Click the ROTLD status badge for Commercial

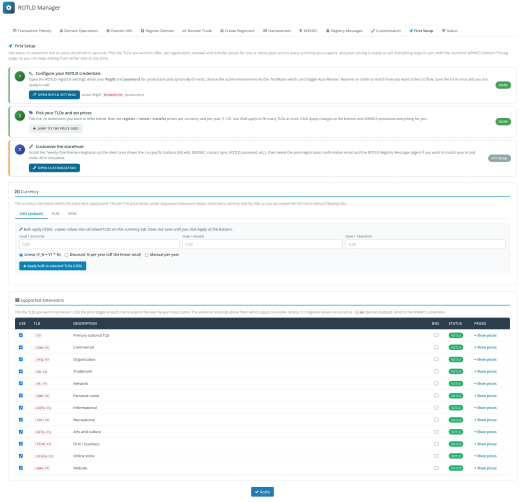click(x=456, y=348)
